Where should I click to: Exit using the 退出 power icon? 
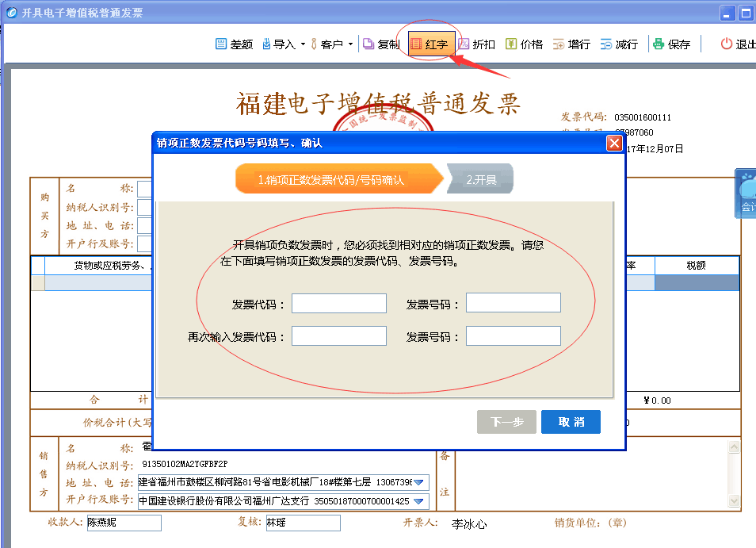pos(726,44)
